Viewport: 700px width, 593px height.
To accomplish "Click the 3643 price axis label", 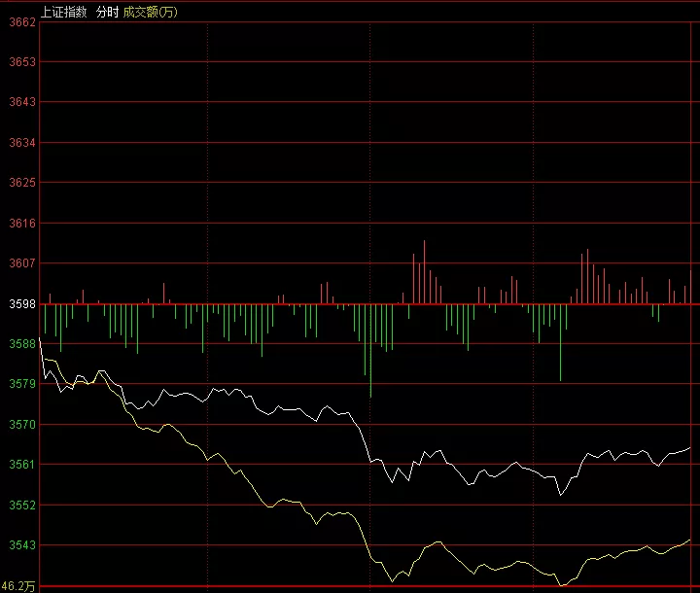I will (x=22, y=102).
